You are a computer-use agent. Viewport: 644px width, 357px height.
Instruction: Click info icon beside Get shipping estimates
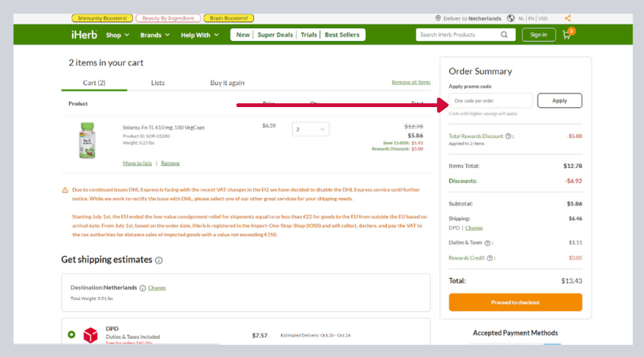pos(159,261)
